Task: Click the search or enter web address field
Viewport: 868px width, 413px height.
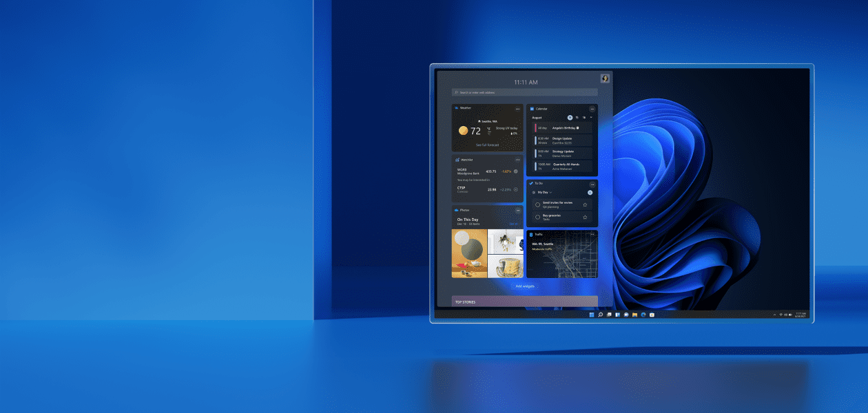Action: (x=525, y=92)
